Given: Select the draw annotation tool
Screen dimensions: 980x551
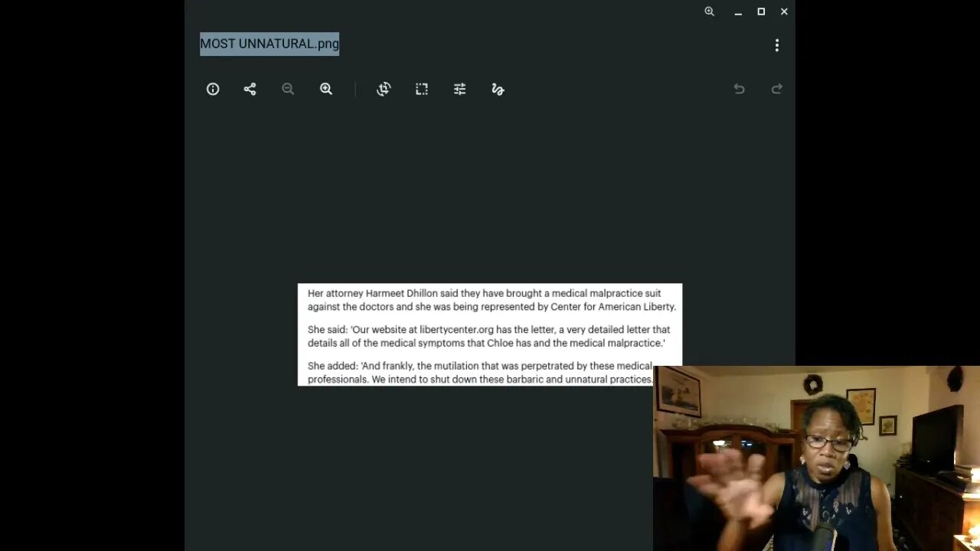Looking at the screenshot, I should pos(498,90).
